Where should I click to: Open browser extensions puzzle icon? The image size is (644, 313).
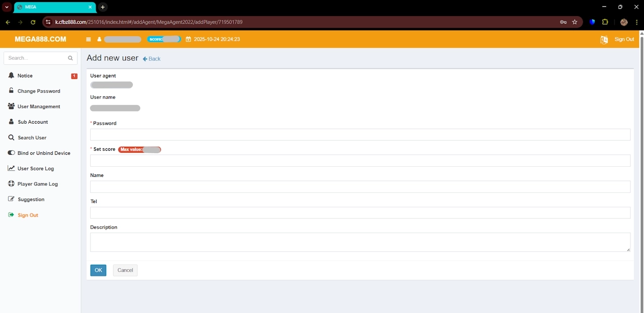point(605,22)
